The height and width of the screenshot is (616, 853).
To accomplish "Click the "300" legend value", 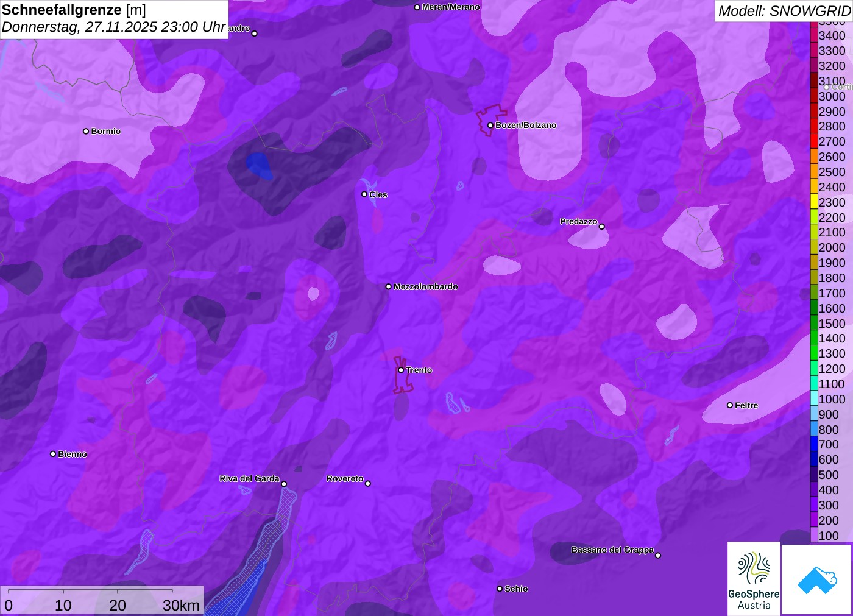I will tap(829, 505).
